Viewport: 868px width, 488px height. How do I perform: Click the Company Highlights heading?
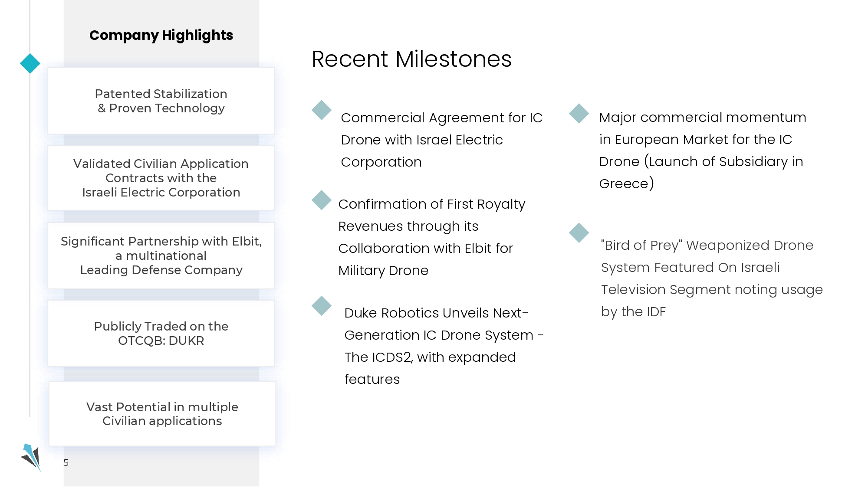161,35
